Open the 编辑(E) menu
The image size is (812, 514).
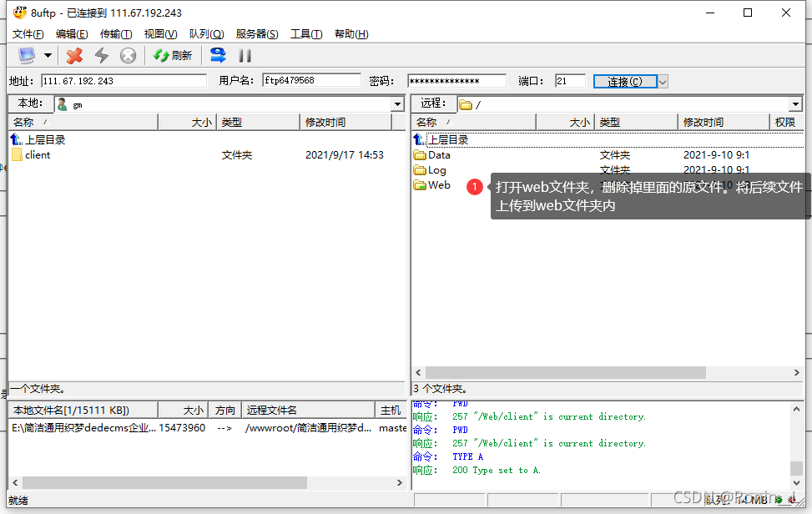point(72,33)
